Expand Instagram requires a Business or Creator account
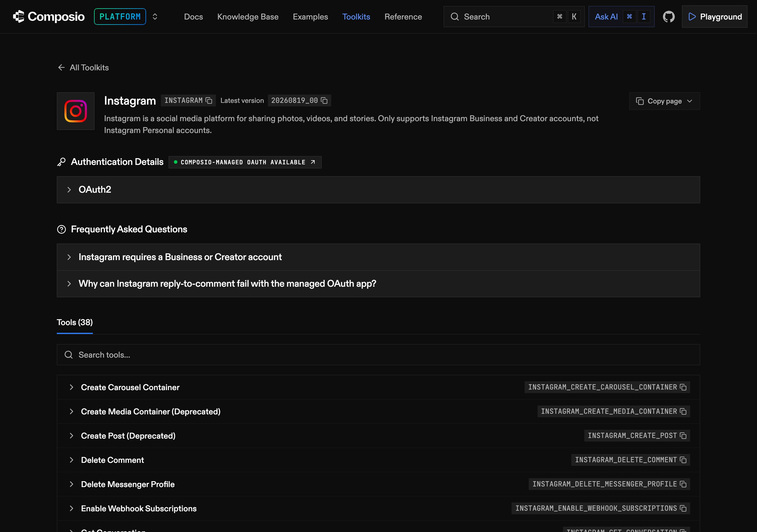The image size is (757, 532). (378, 257)
